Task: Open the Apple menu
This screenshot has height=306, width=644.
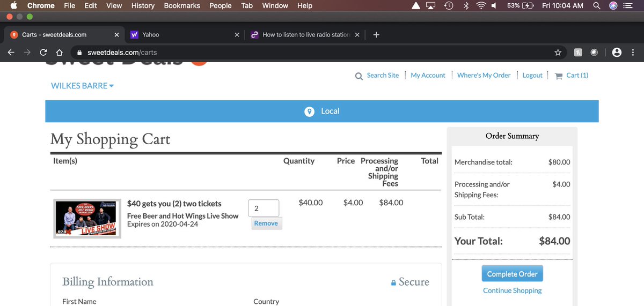Action: pyautogui.click(x=13, y=5)
